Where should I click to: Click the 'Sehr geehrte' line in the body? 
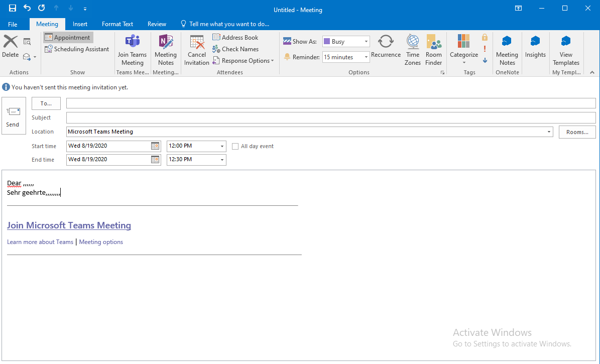pos(34,192)
